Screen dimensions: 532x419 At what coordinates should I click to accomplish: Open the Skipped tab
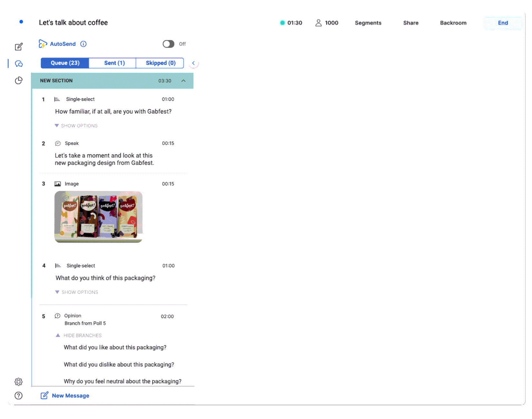pos(160,63)
